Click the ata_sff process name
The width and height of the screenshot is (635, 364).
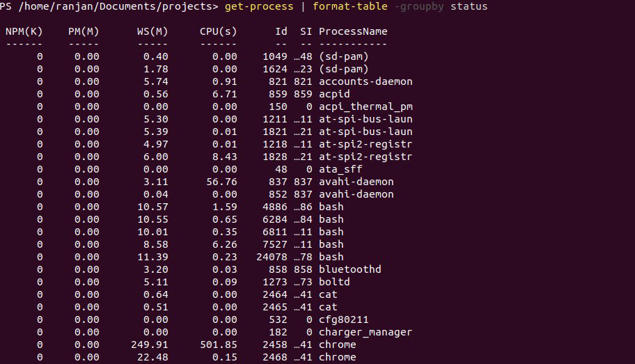[340, 169]
